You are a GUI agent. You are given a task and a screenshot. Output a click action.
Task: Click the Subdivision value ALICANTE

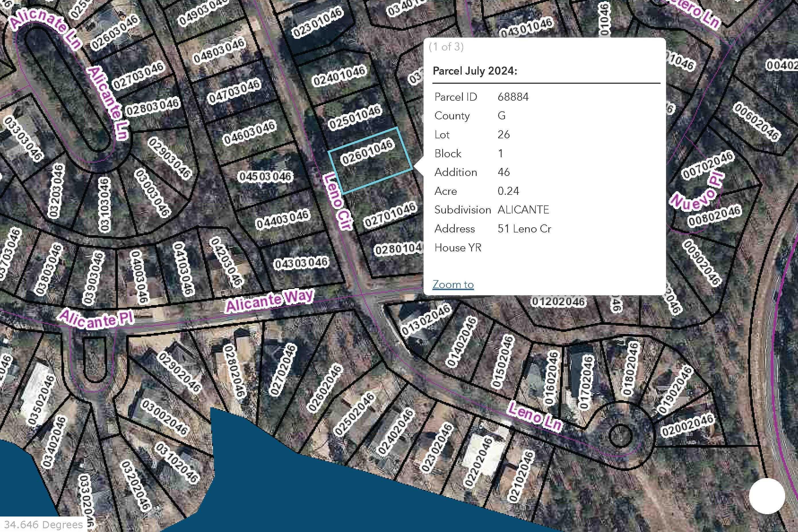tap(523, 210)
